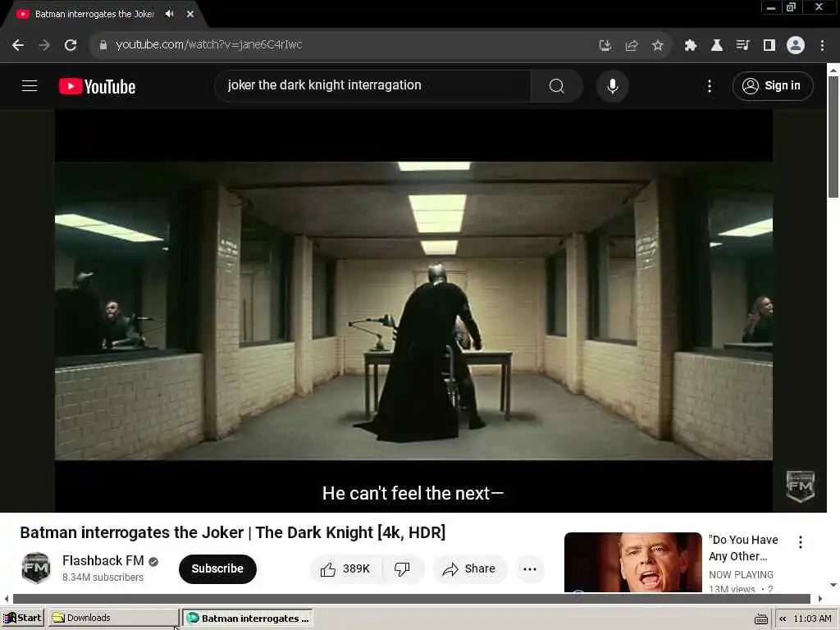This screenshot has height=630, width=840.
Task: Switch to Downloads taskbar window
Action: click(113, 619)
